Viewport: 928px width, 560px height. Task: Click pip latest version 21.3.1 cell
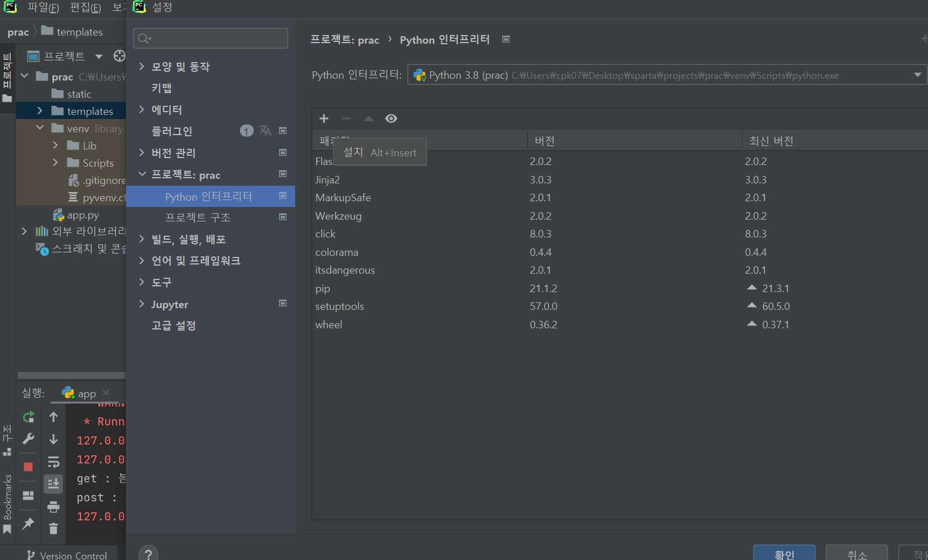point(776,289)
